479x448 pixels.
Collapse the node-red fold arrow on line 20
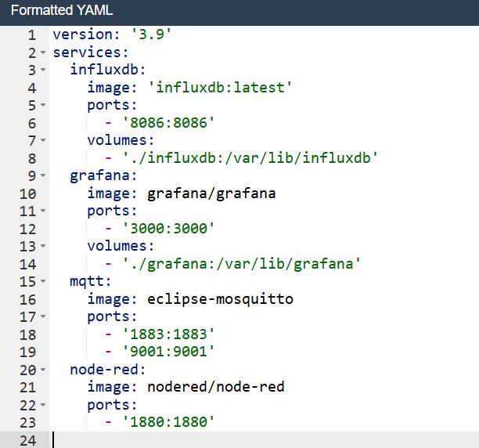43,370
